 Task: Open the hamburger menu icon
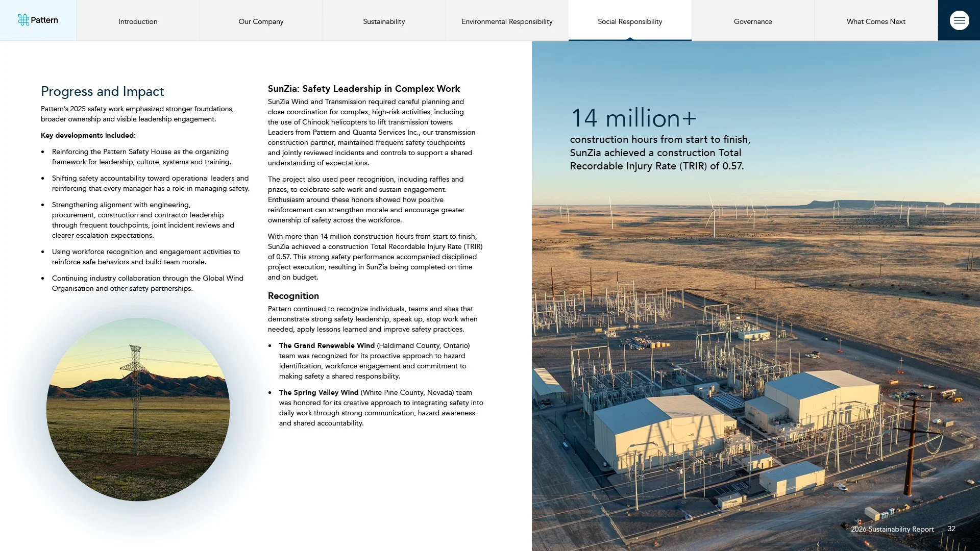click(x=959, y=20)
